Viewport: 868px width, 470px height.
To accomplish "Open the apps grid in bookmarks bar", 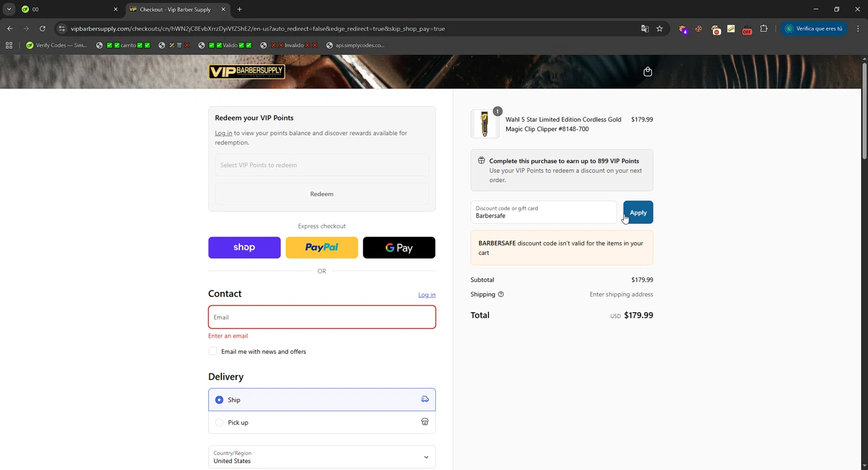I will (9, 45).
